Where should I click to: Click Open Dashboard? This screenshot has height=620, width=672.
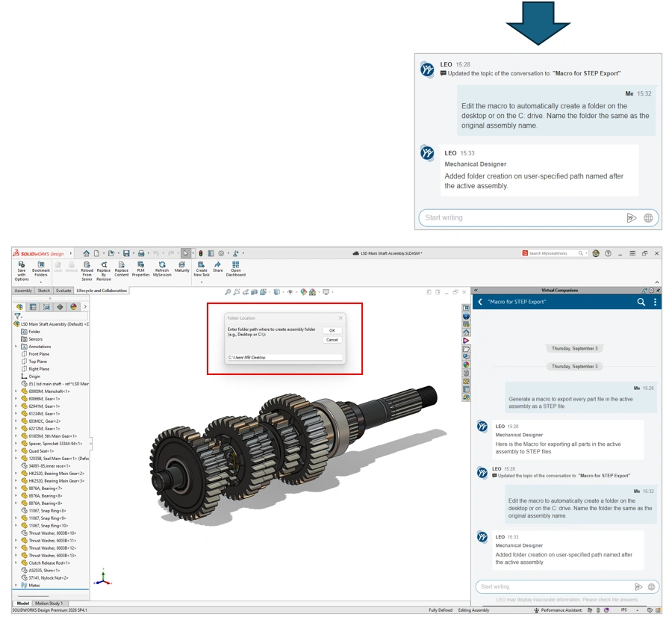click(236, 269)
